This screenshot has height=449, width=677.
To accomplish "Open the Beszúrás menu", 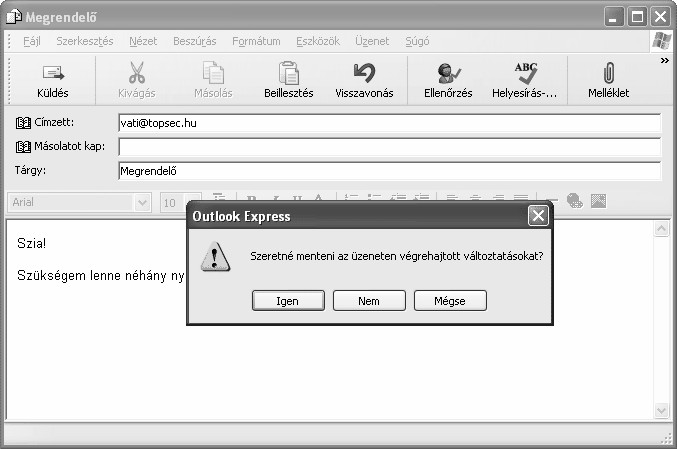I will point(195,41).
